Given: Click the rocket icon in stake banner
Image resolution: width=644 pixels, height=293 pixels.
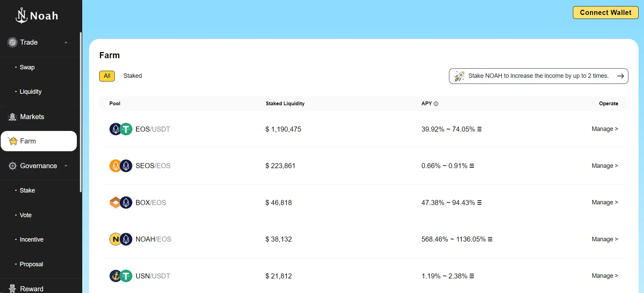Looking at the screenshot, I should (459, 76).
